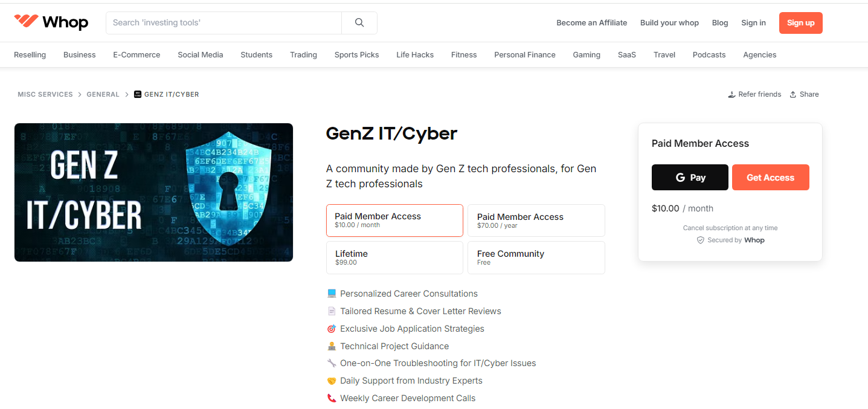
Task: Open the E-Commerce category
Action: (137, 55)
